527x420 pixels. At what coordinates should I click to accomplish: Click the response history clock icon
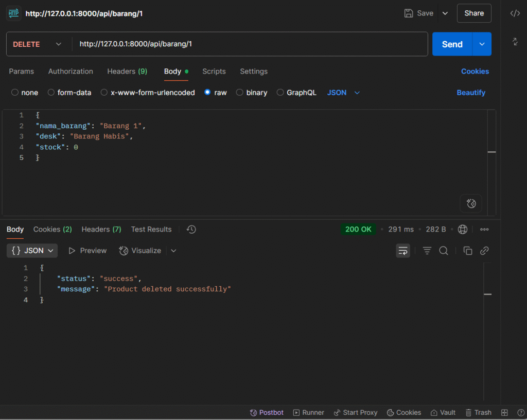191,230
